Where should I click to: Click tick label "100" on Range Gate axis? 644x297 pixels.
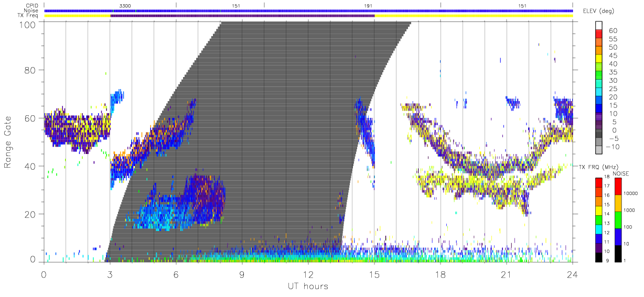pos(29,24)
